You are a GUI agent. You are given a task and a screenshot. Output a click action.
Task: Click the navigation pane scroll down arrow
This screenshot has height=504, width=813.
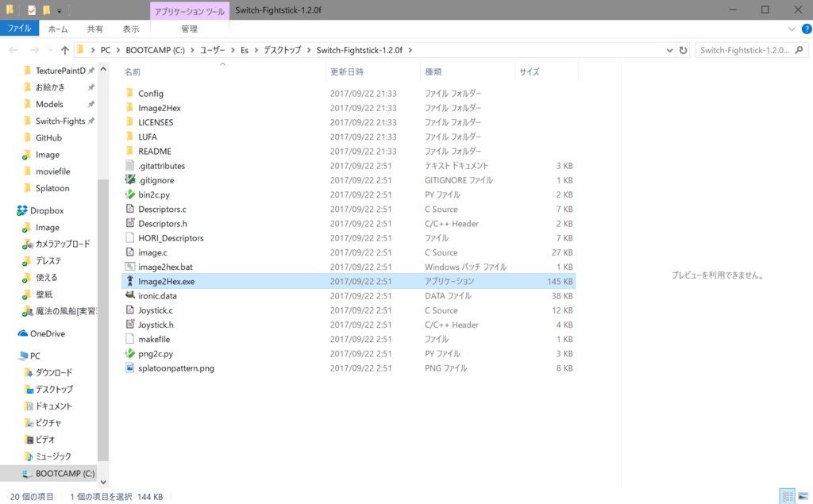[x=102, y=482]
